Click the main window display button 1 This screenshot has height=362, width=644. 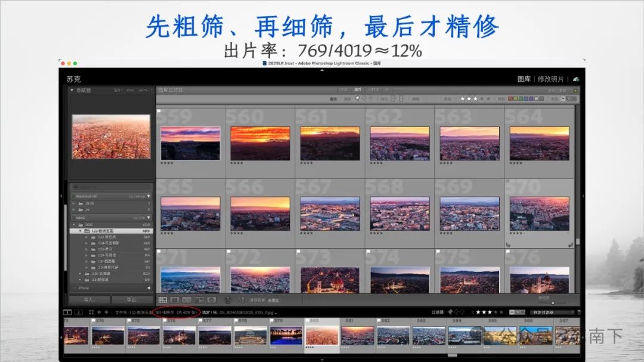pyautogui.click(x=67, y=313)
